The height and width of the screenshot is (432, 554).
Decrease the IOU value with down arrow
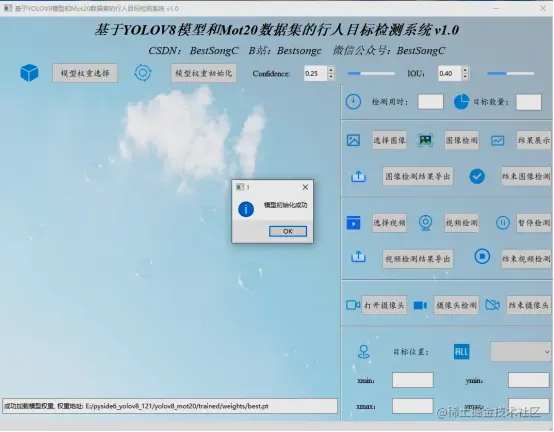tap(465, 77)
